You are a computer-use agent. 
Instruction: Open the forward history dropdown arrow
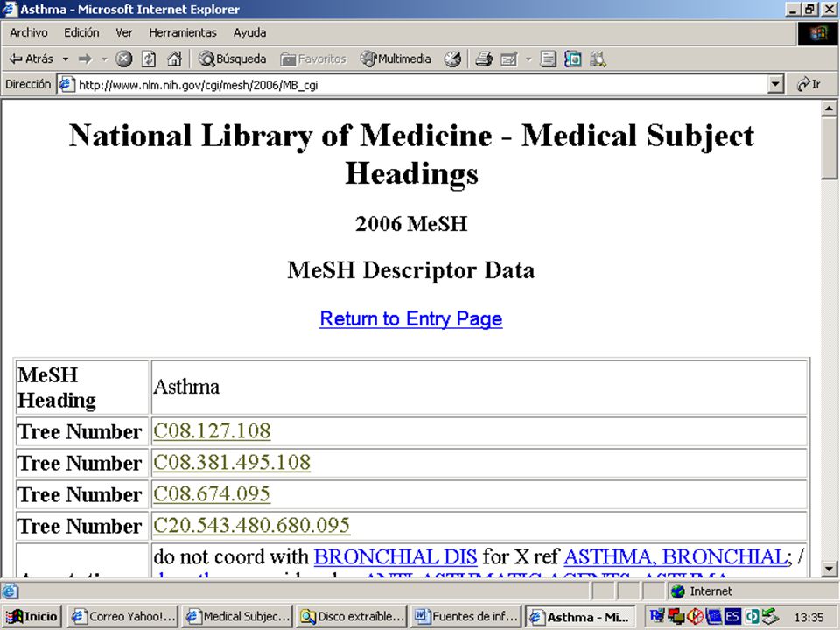click(x=104, y=59)
